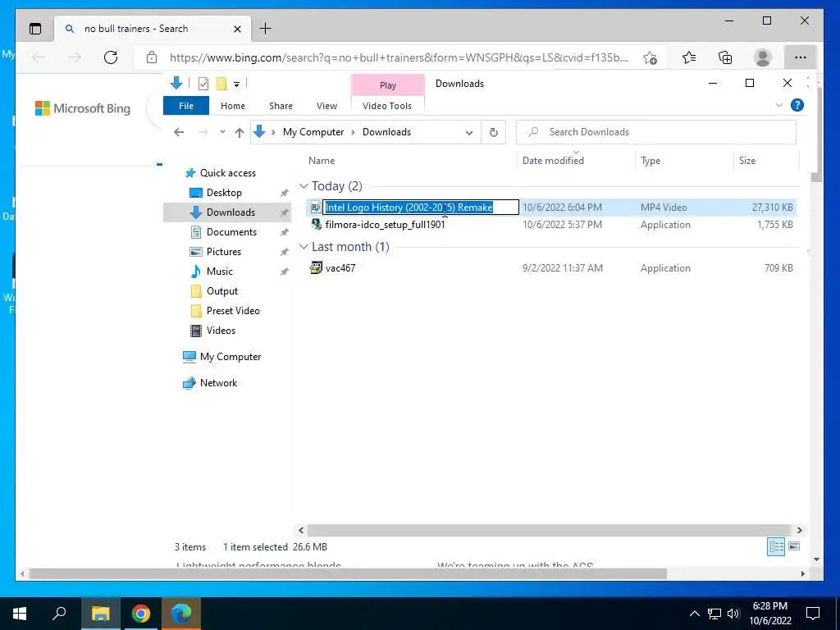Open taskbar search

click(59, 614)
